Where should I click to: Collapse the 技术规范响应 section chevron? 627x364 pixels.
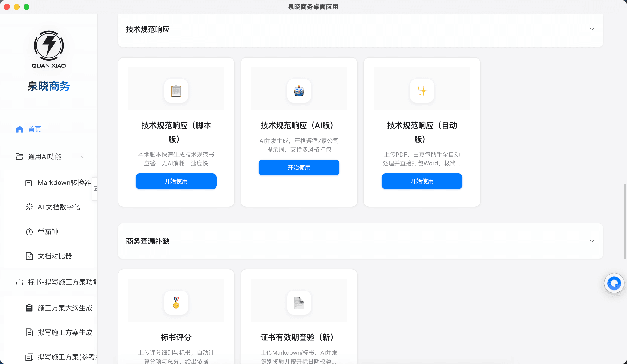(x=592, y=29)
